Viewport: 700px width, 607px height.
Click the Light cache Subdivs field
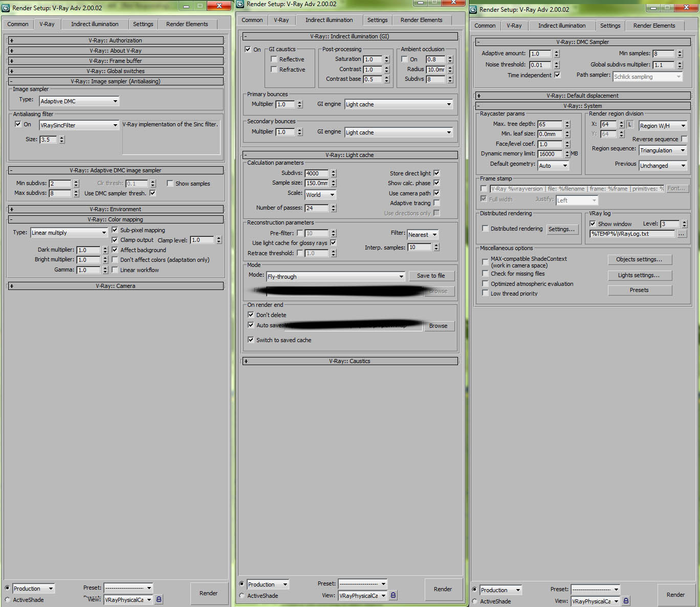point(317,173)
